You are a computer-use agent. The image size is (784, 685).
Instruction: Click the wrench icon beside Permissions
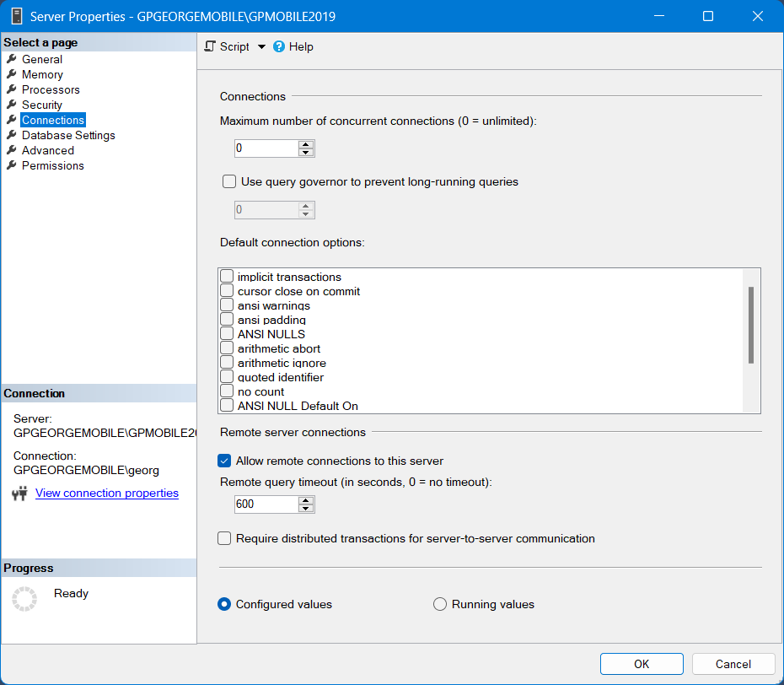[x=12, y=165]
